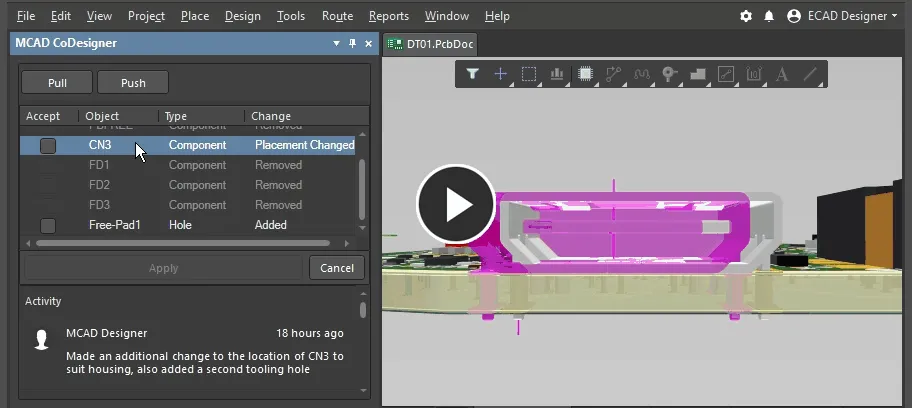Click the horizontal scroll right arrow

(347, 243)
